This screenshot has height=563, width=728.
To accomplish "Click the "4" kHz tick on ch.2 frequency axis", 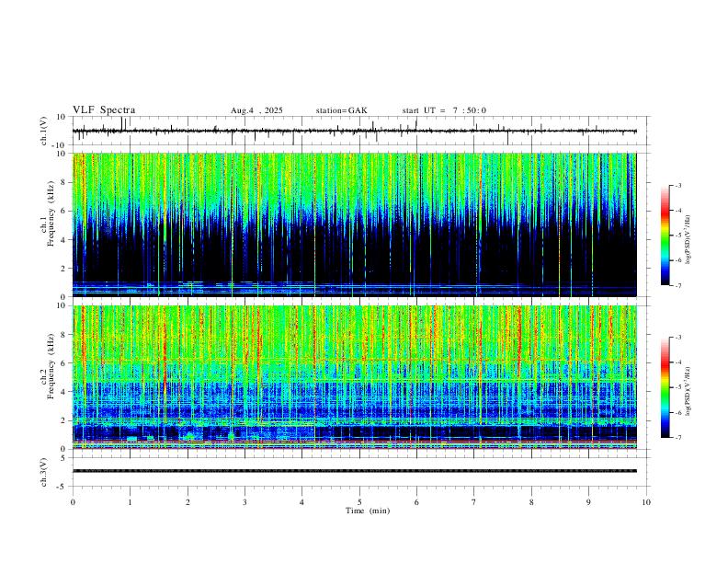I will tap(64, 392).
